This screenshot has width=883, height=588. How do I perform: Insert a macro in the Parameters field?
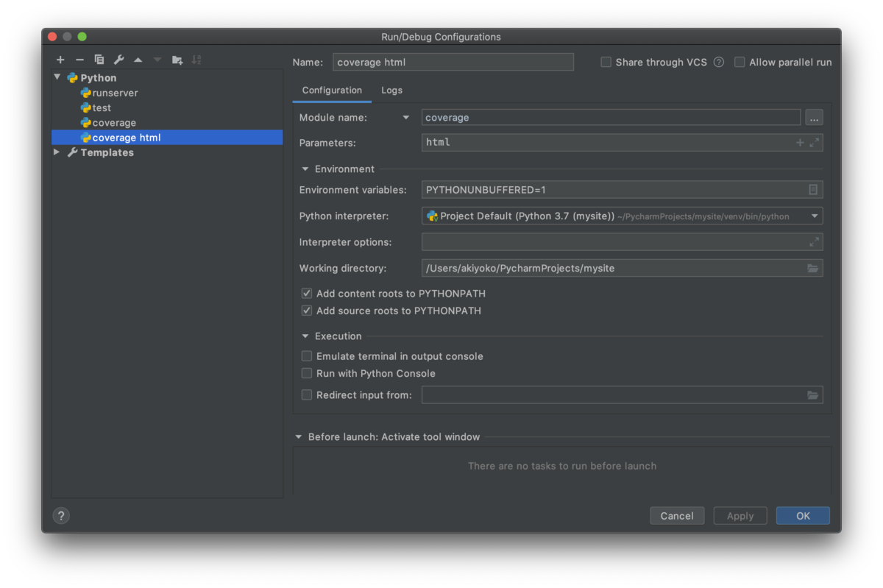(x=800, y=143)
